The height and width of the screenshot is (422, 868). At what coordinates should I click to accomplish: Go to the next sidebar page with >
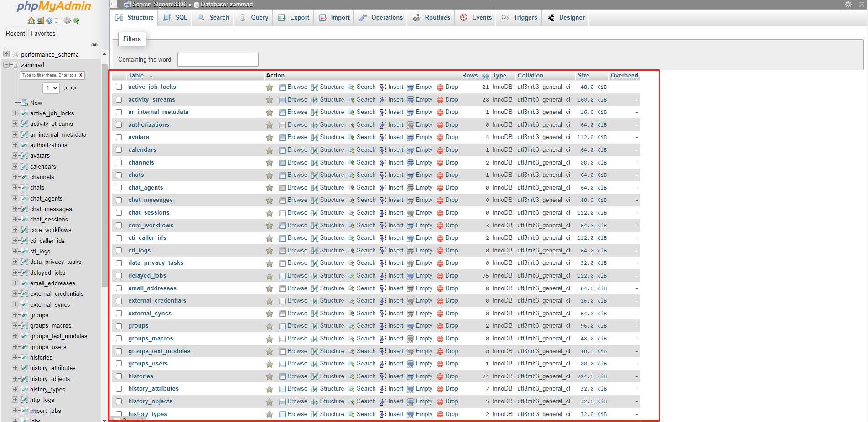click(x=66, y=88)
